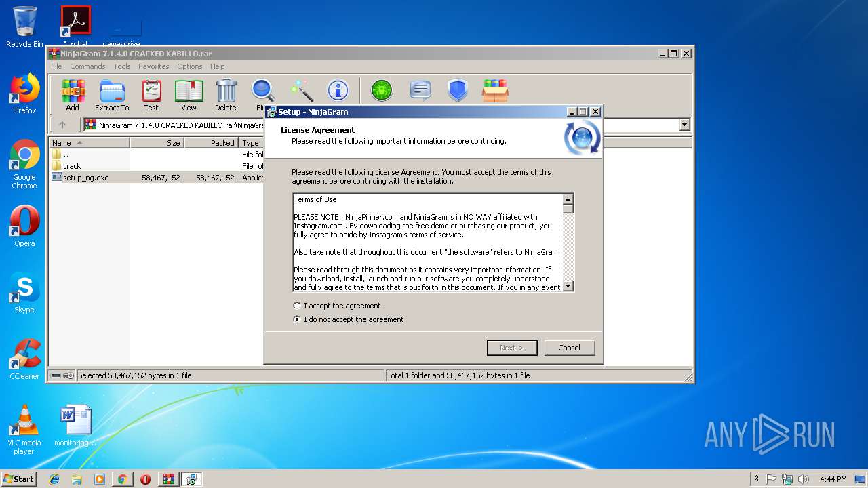This screenshot has height=488, width=868.
Task: Open the Commands menu in WinRAR
Action: [87, 66]
